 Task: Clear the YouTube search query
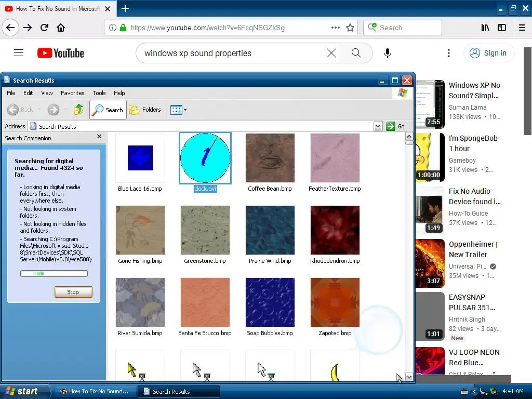click(331, 53)
